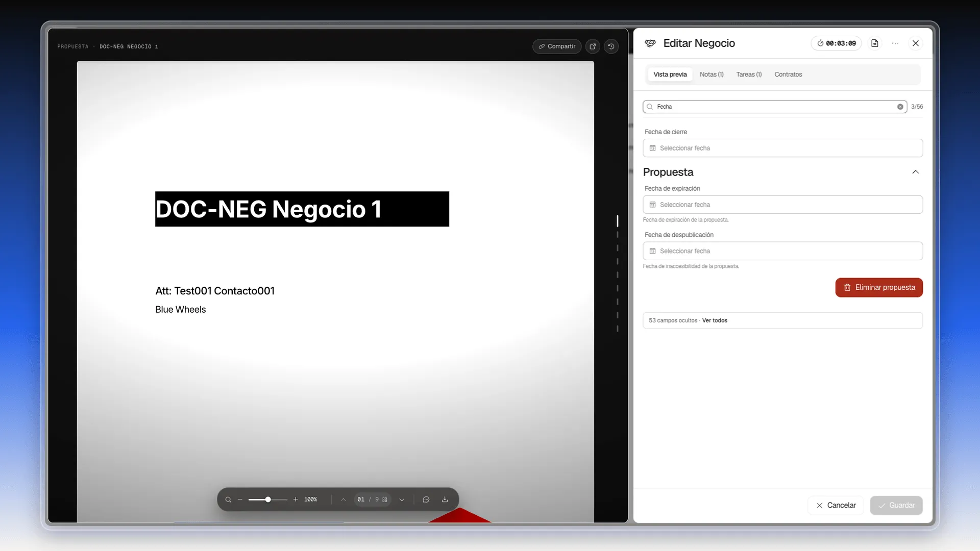The width and height of the screenshot is (980, 551).
Task: Click the zoom slider handle
Action: coord(268,500)
